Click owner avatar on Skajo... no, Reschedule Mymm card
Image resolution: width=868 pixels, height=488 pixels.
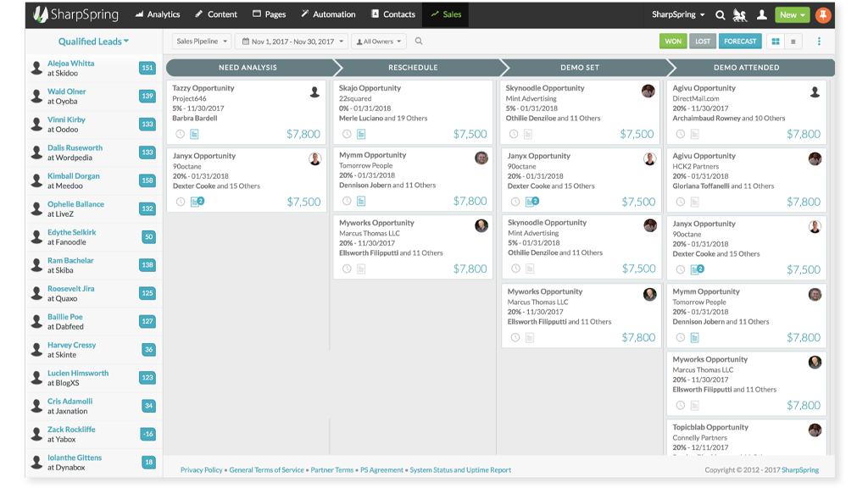click(481, 158)
